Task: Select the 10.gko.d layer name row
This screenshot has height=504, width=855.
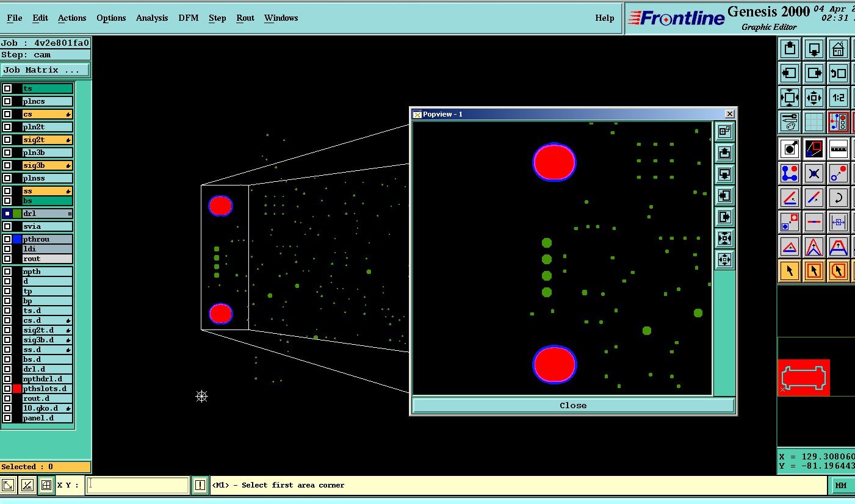Action: (x=48, y=408)
